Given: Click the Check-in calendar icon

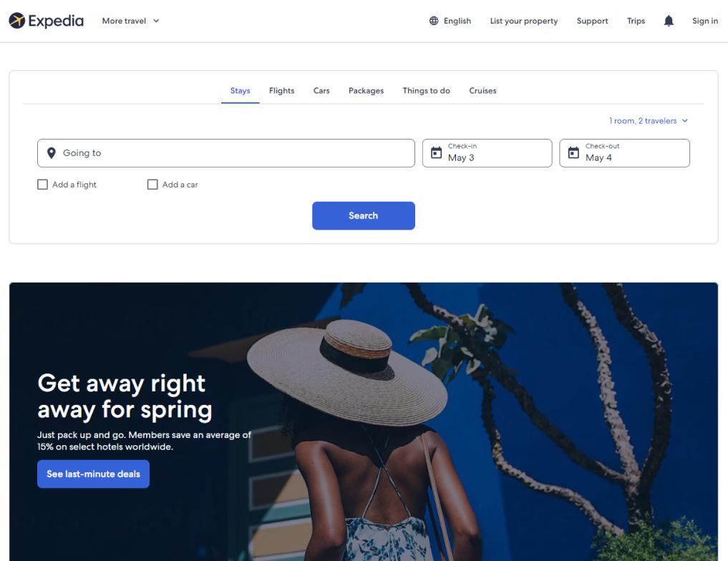Looking at the screenshot, I should point(436,152).
